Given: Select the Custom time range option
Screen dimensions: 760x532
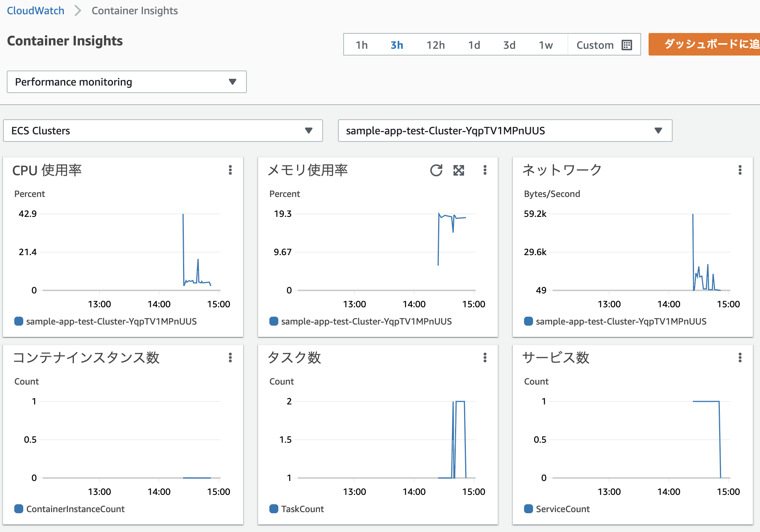Looking at the screenshot, I should click(x=595, y=45).
